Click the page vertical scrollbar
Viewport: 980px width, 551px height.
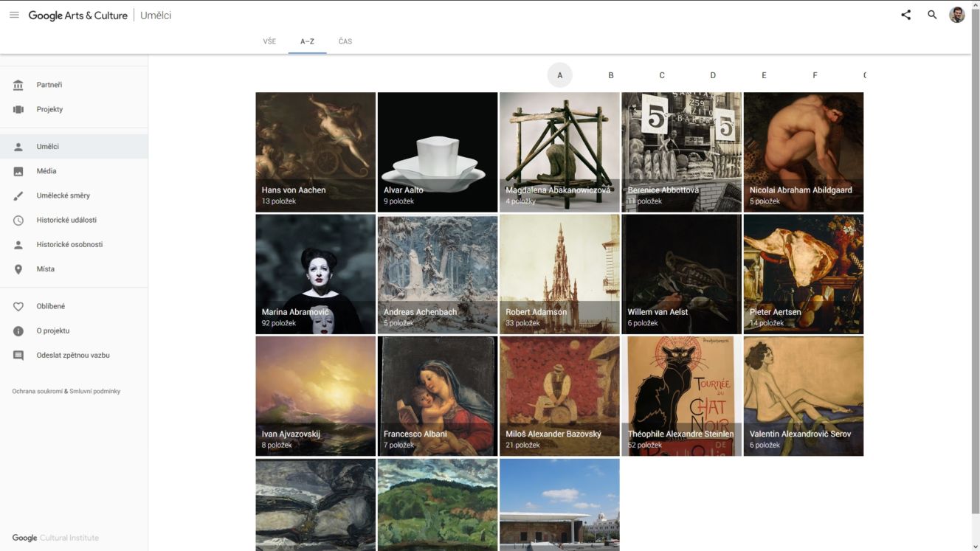(976, 260)
